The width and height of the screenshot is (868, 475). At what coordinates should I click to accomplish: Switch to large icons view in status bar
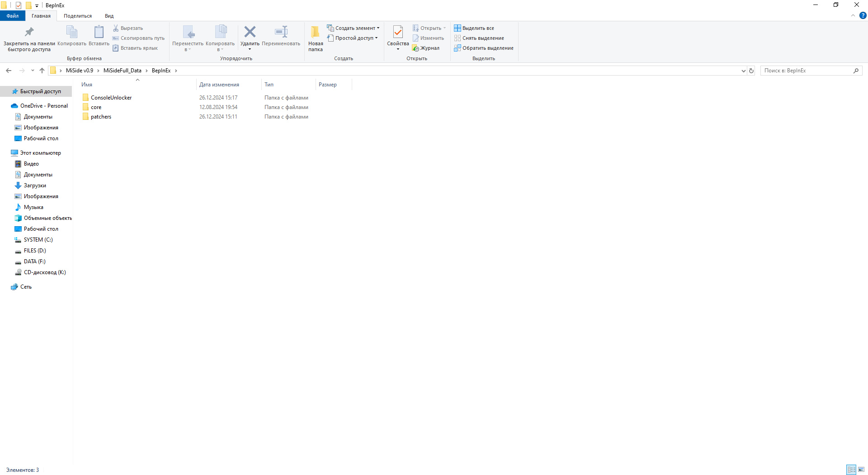[861, 470]
